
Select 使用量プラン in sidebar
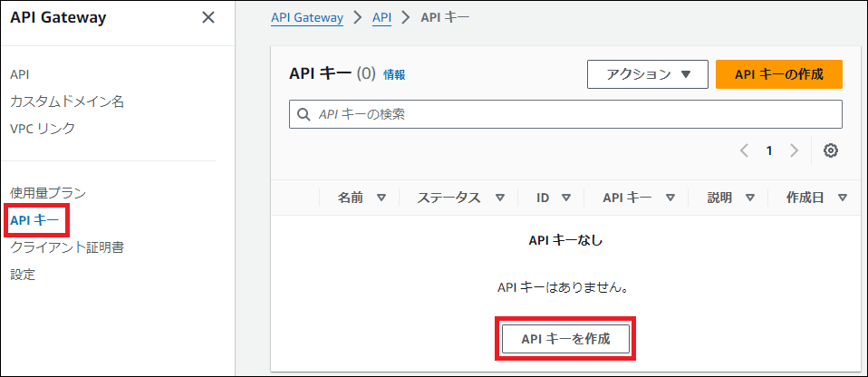click(48, 192)
